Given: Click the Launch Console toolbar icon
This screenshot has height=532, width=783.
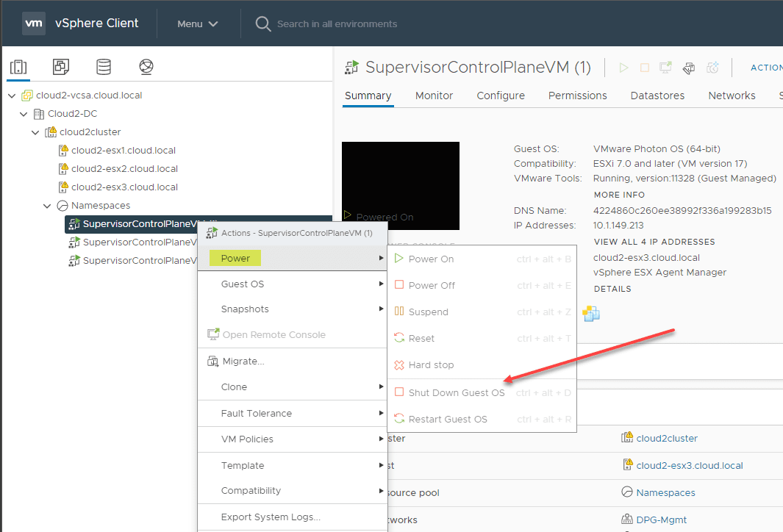Looking at the screenshot, I should [x=665, y=68].
